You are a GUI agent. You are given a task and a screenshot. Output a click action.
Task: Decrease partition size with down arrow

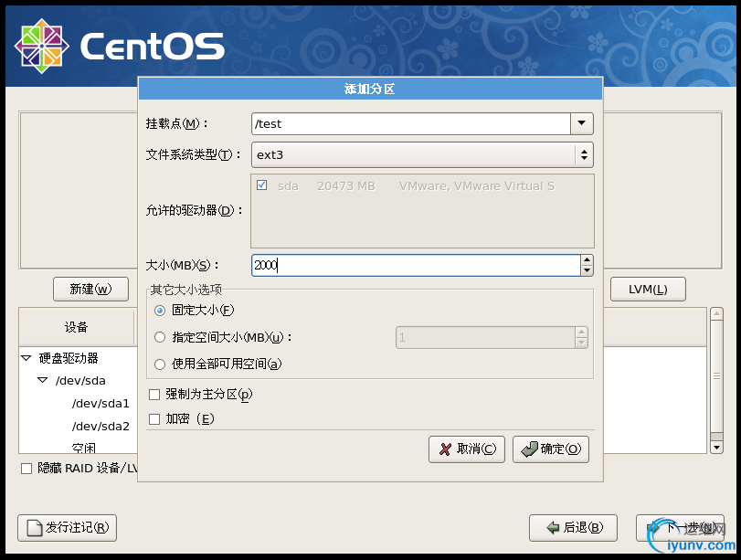[x=587, y=270]
